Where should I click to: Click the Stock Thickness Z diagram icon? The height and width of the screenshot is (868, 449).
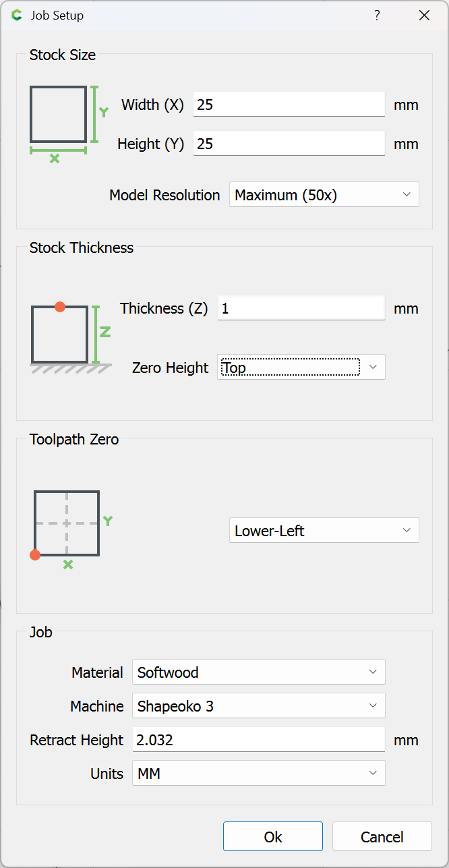(70, 336)
